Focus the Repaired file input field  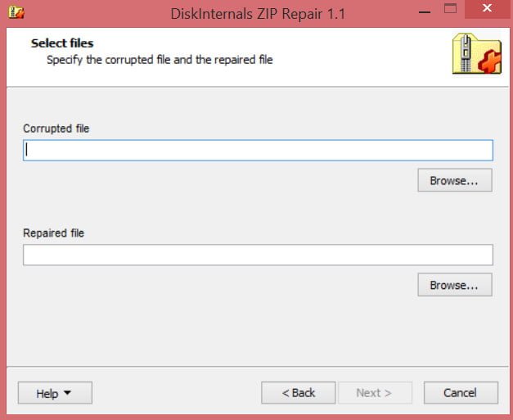click(x=258, y=255)
